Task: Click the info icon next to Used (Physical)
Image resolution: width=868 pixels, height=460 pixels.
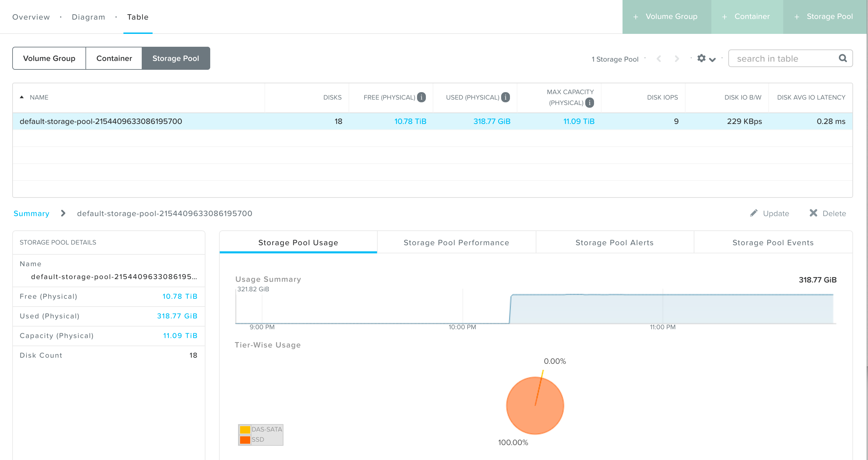Action: 506,97
